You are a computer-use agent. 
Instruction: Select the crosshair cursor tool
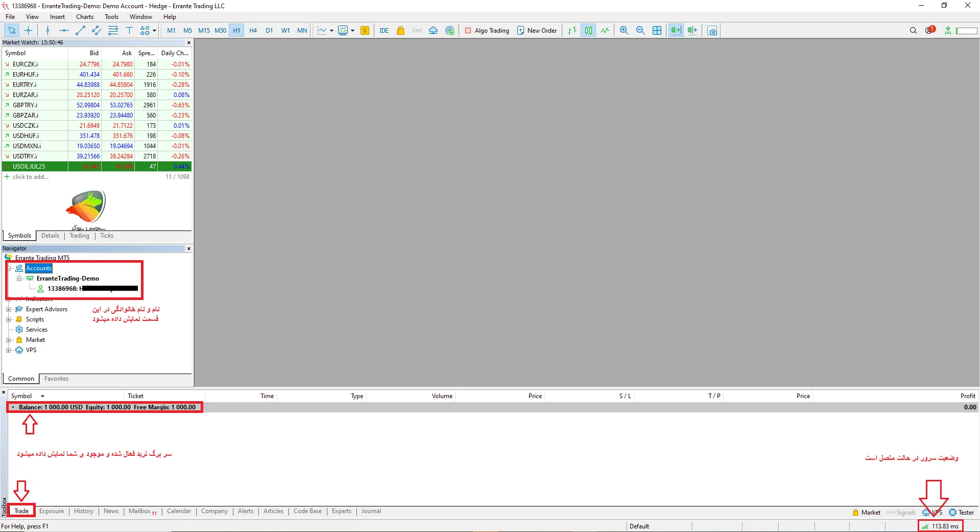click(29, 31)
